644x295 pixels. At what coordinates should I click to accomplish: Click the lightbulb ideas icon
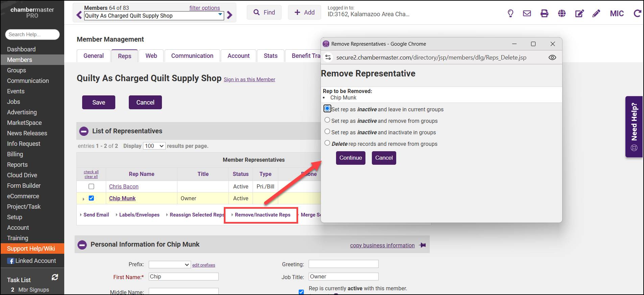[x=510, y=13]
